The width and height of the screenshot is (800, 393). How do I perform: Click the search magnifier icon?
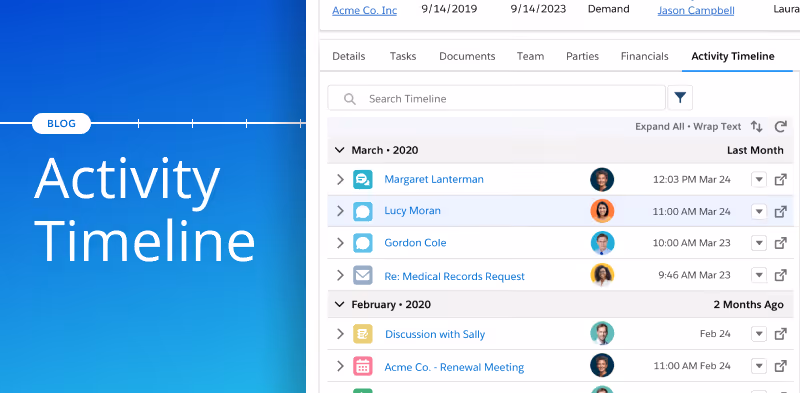point(349,99)
